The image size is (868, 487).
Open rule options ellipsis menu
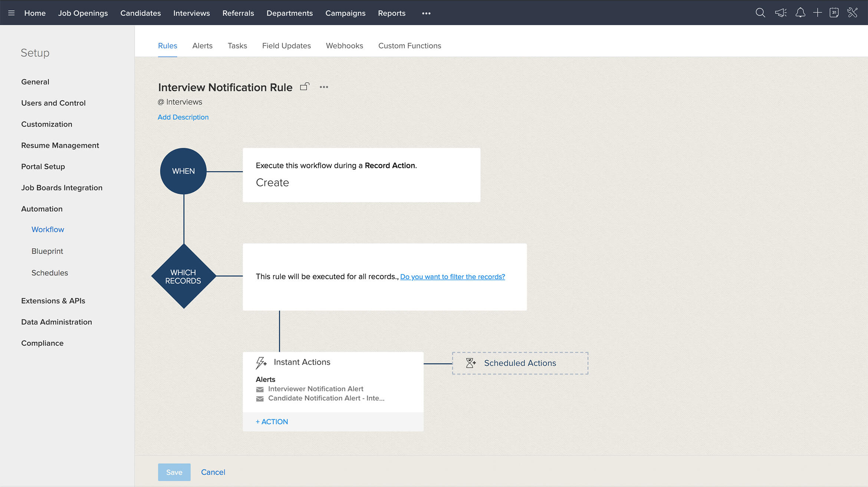(324, 87)
